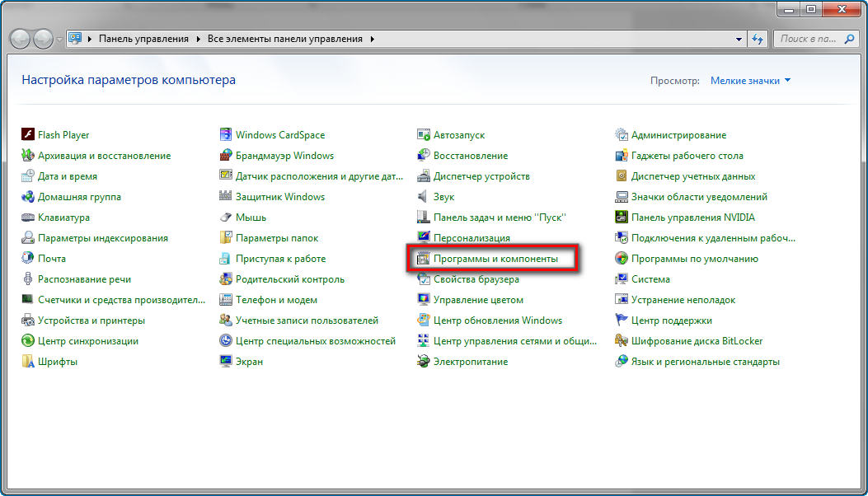
Task: Open the Почта mail icon
Action: click(x=28, y=259)
